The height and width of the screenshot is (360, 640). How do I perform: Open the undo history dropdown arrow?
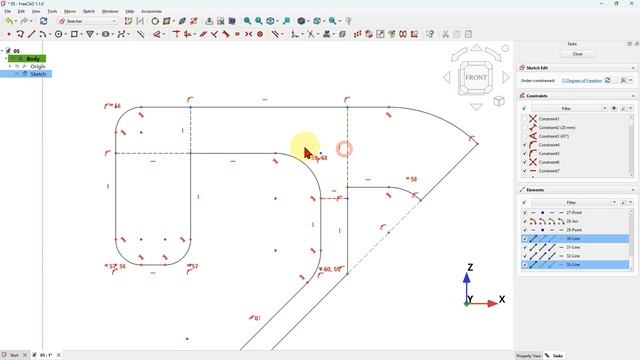pos(16,21)
